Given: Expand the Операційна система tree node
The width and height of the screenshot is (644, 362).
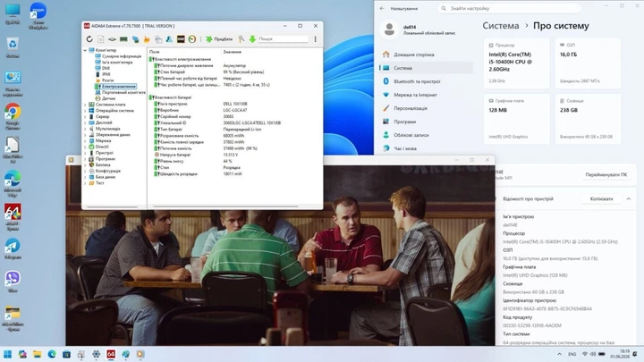Looking at the screenshot, I should 85,111.
